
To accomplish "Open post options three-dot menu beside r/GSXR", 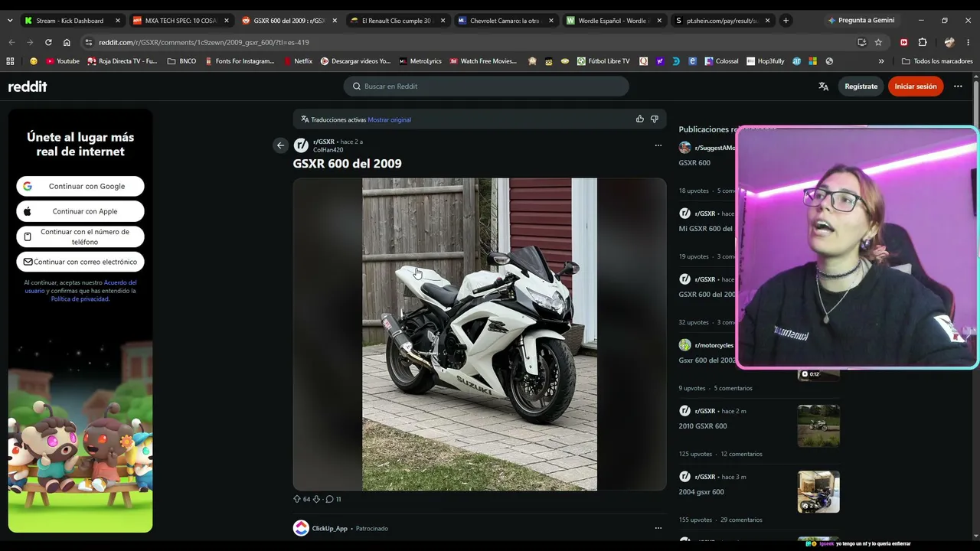I will pos(658,145).
